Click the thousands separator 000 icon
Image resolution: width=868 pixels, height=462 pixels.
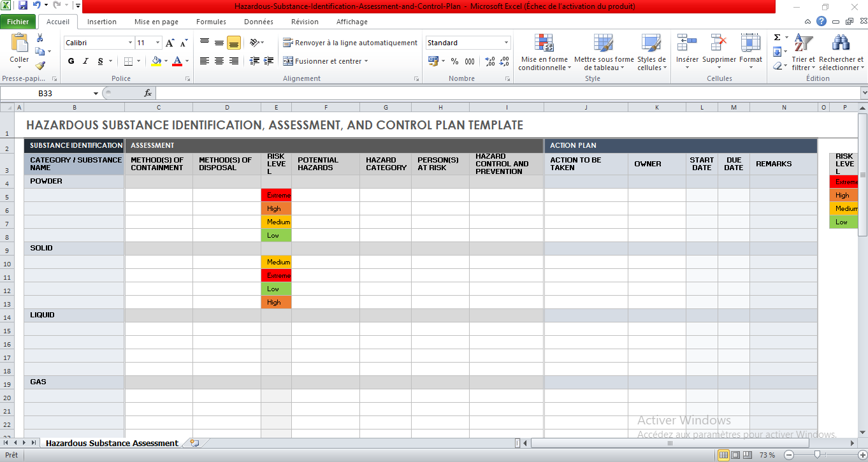tap(470, 61)
